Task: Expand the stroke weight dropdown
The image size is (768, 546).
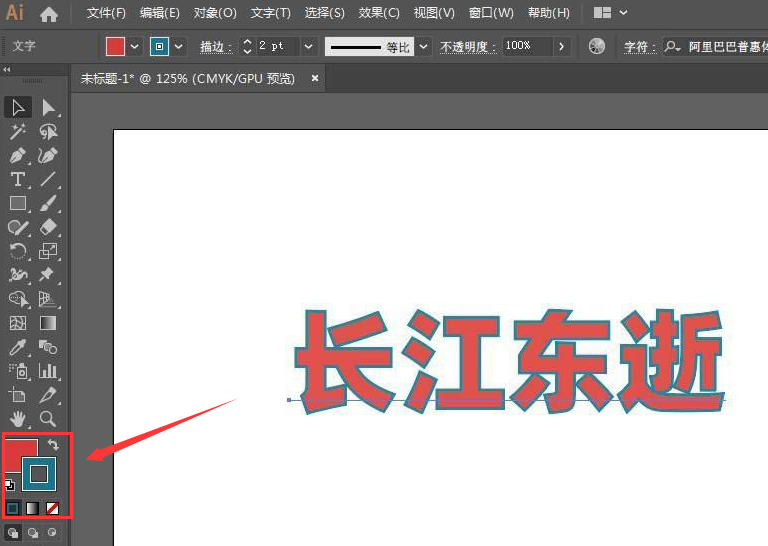Action: point(308,47)
